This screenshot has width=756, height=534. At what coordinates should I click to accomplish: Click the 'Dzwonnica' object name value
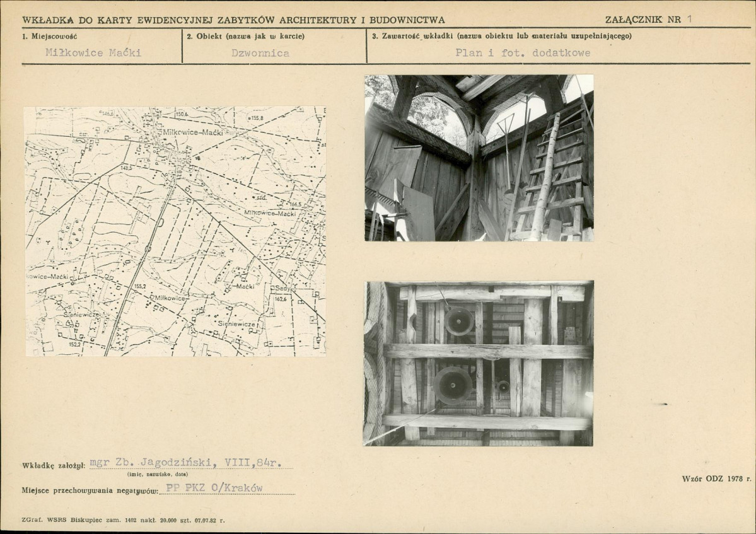(260, 54)
